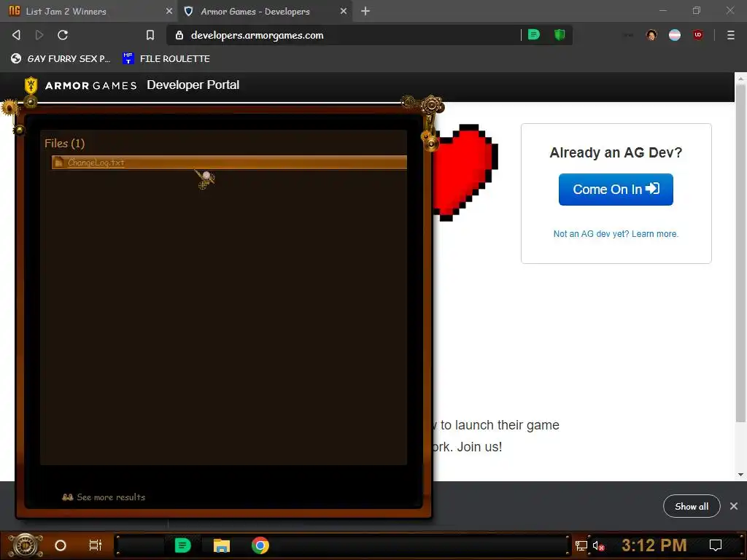Viewport: 747px width, 560px height.
Task: Open File Explorer from the taskbar
Action: coord(222,545)
